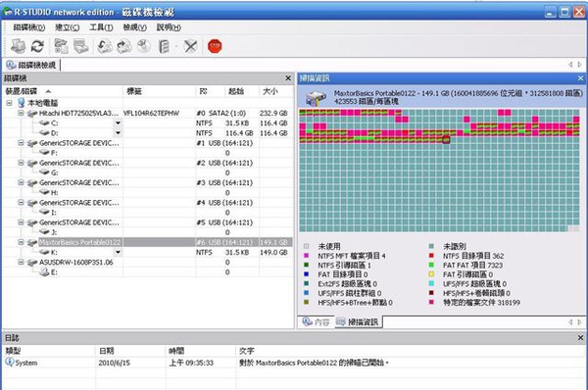Select the ASUSDRW-1608P3S1.06 drive entry
The height and width of the screenshot is (390, 588).
point(75,263)
